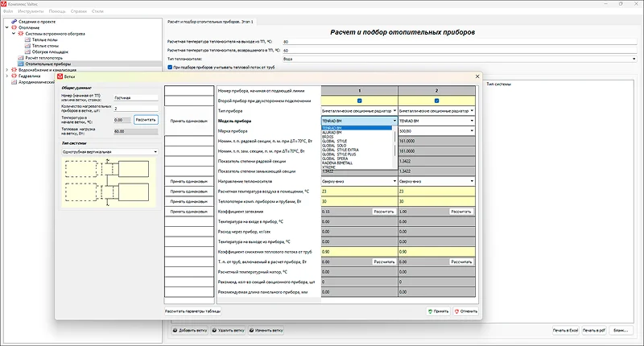Image resolution: width=644 pixels, height=346 pixels.
Task: Expand the Гидравлика tree node
Action: coord(7,76)
